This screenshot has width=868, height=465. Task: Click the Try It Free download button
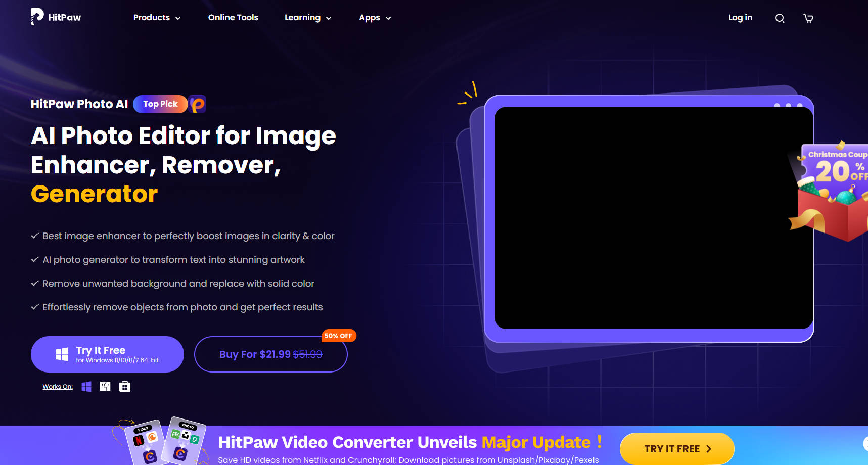107,354
